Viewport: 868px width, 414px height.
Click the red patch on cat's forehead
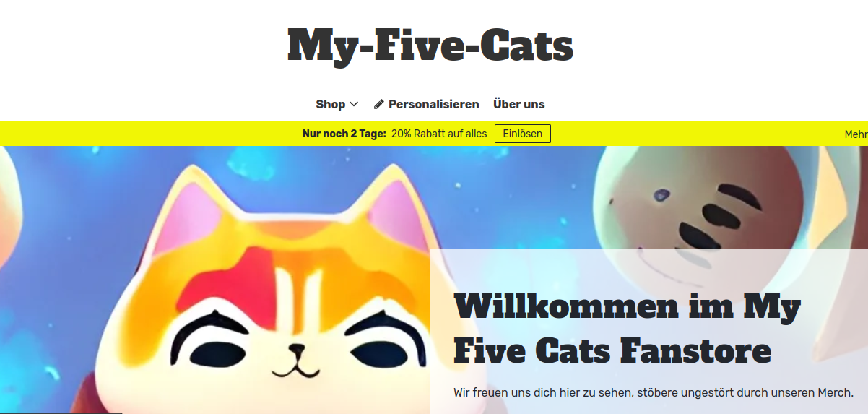[242, 282]
